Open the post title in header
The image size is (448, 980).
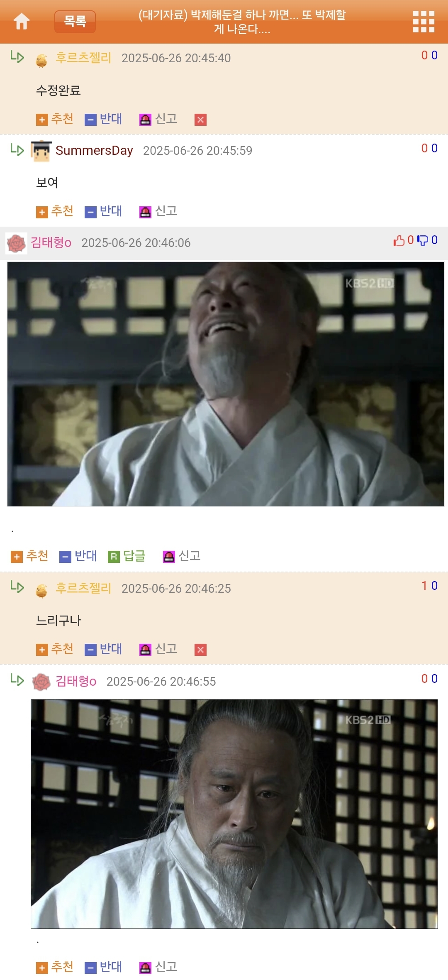pyautogui.click(x=242, y=22)
